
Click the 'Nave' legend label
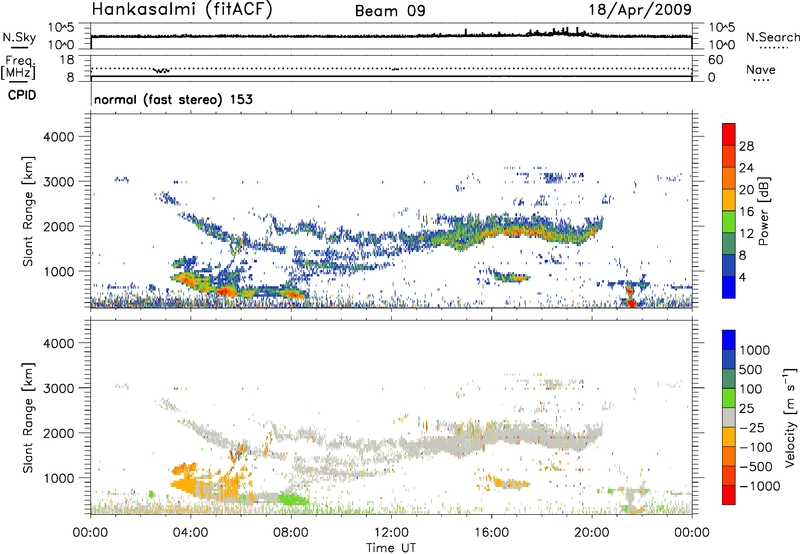pos(761,69)
